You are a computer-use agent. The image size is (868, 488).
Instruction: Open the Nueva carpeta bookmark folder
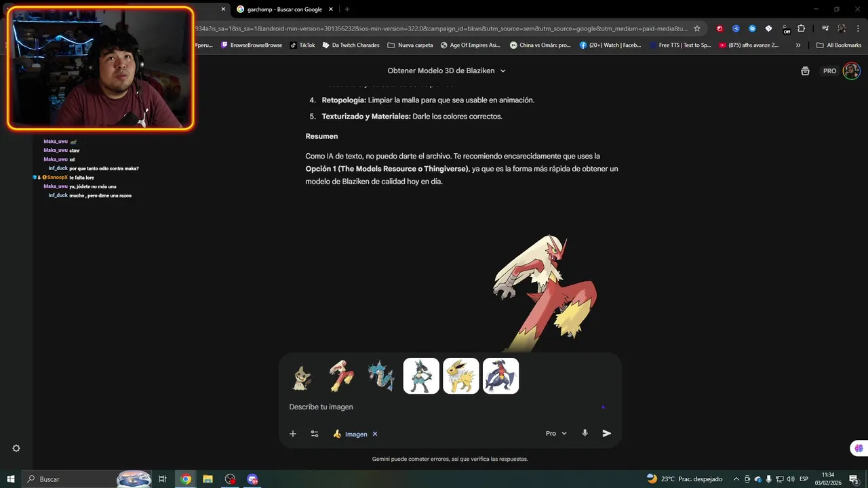coord(410,45)
